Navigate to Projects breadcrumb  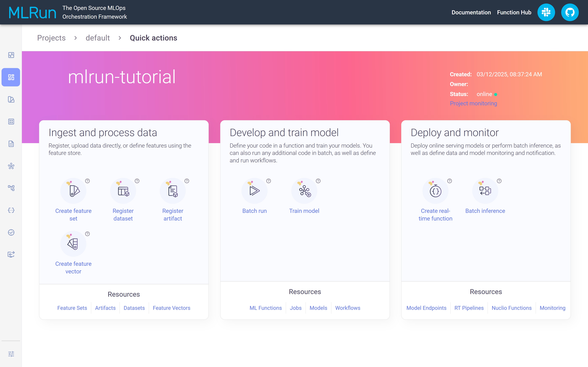pos(51,38)
